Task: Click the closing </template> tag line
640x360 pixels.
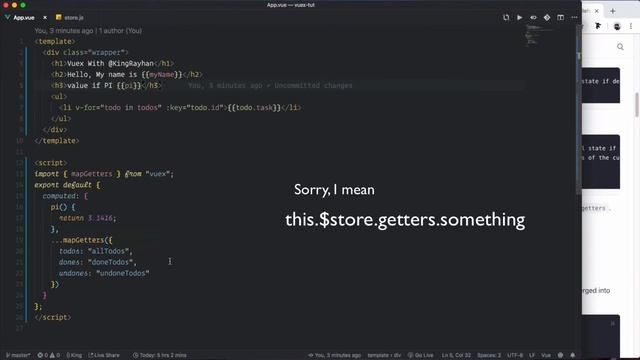Action: 57,140
